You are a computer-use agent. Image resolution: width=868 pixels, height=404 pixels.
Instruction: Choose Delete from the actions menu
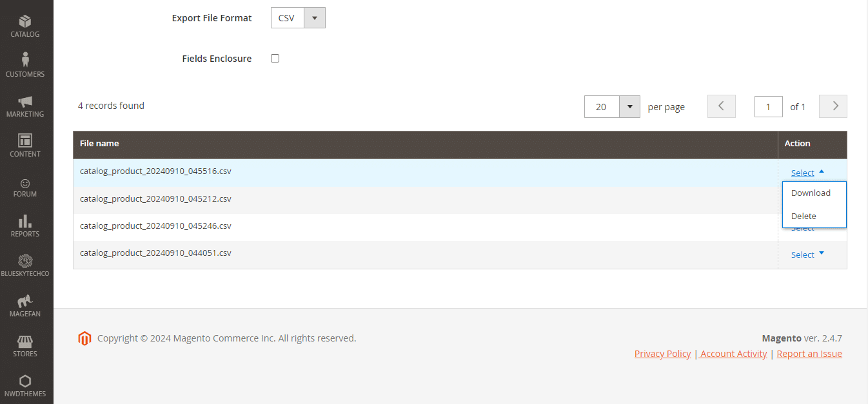804,216
